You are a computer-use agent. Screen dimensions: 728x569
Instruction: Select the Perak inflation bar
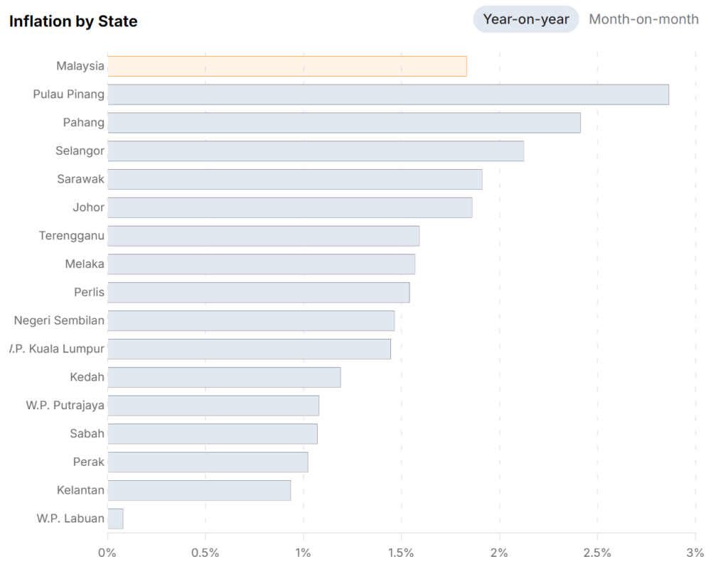[x=208, y=462]
